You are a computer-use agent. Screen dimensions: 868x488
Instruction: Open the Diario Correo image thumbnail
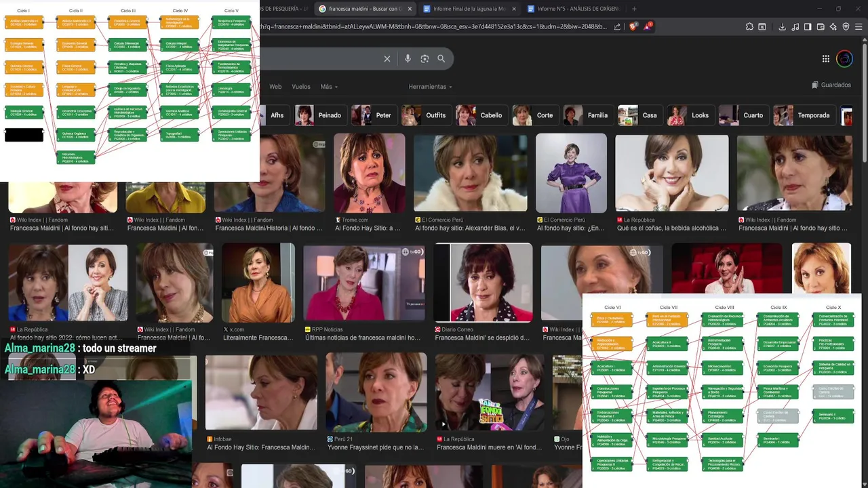[483, 283]
